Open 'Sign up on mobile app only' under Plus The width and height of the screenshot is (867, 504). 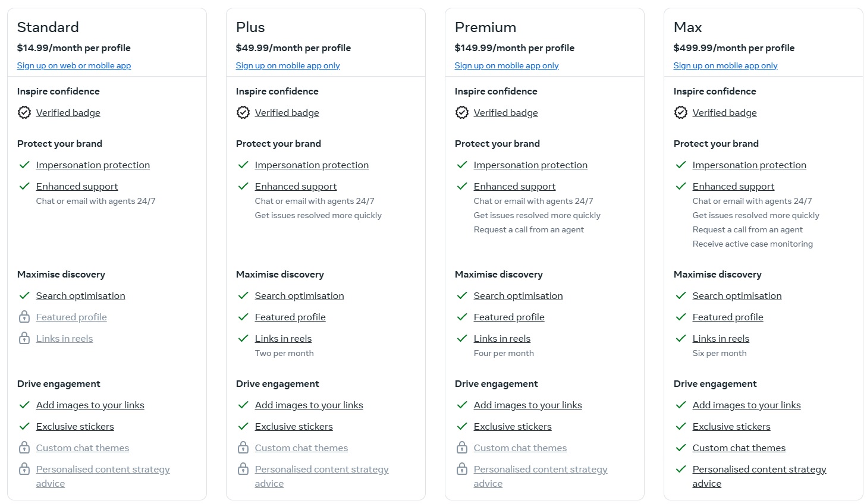pyautogui.click(x=288, y=65)
